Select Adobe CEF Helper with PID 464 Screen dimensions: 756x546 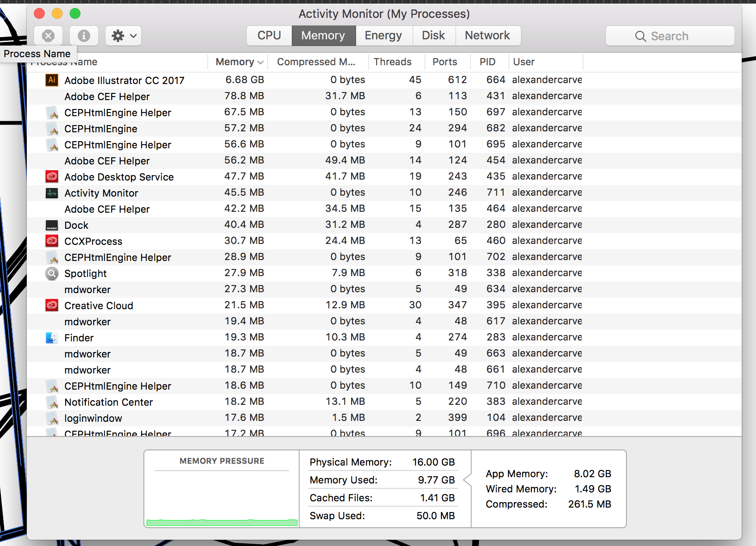click(x=384, y=209)
